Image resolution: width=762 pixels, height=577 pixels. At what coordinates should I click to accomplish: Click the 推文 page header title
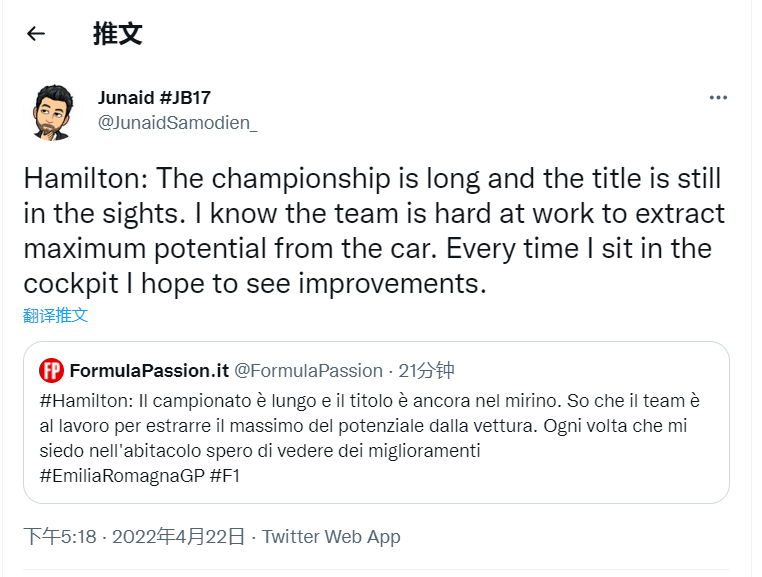coord(117,34)
